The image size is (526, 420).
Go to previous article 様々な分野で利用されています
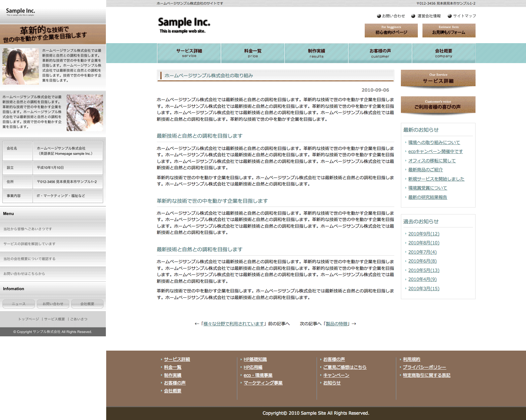(x=234, y=324)
